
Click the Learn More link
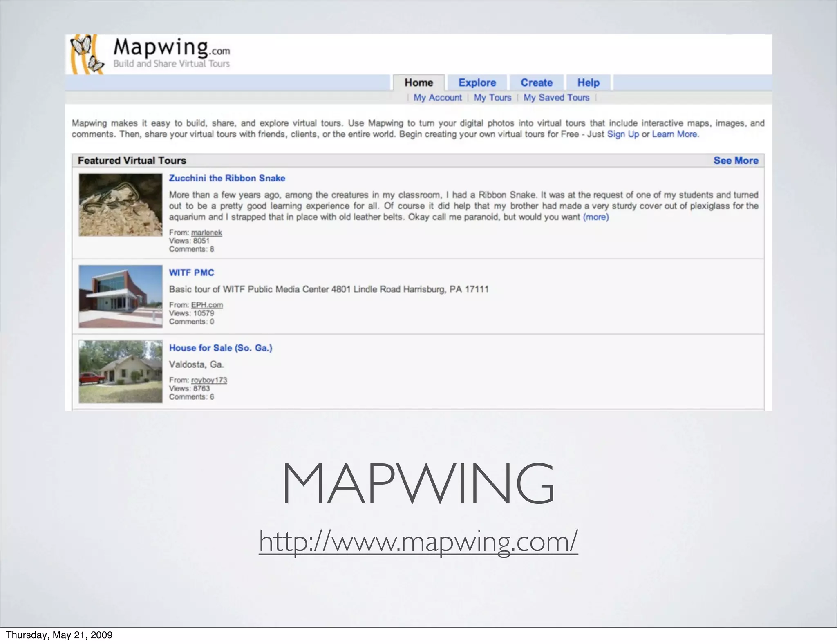(675, 134)
